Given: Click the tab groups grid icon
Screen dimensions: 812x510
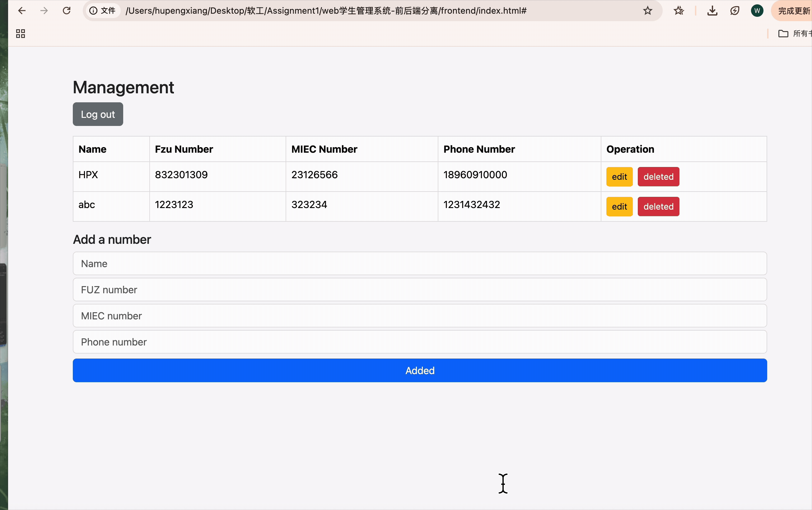Looking at the screenshot, I should coord(20,33).
